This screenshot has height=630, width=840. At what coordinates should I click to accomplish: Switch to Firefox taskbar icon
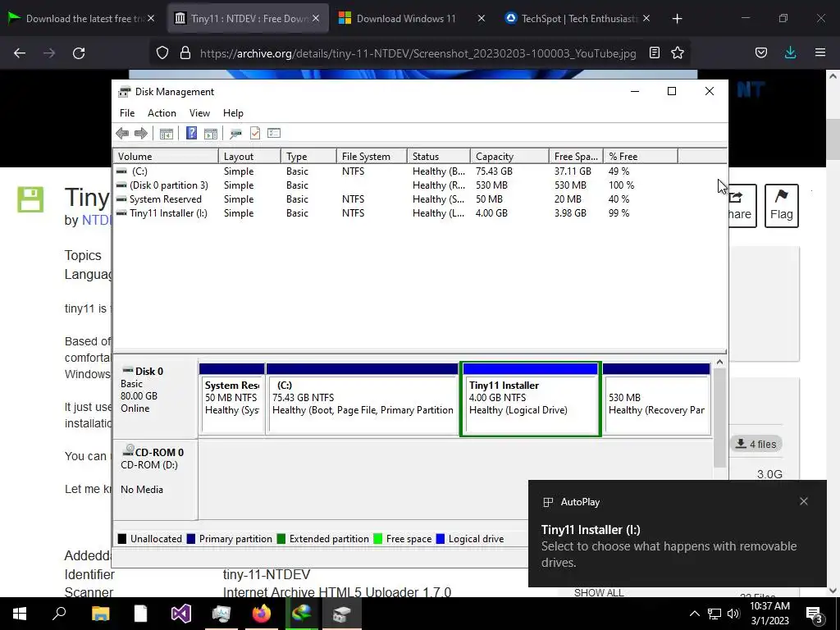(262, 614)
